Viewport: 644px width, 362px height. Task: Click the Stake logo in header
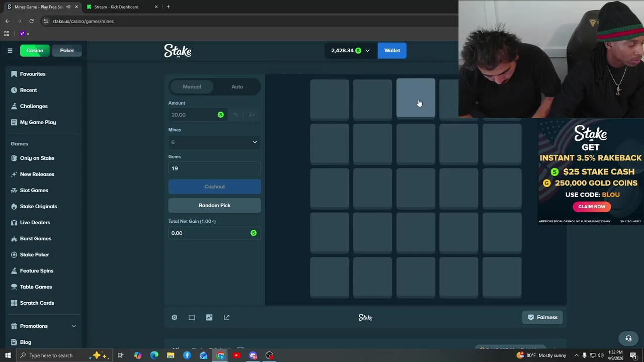[178, 51]
